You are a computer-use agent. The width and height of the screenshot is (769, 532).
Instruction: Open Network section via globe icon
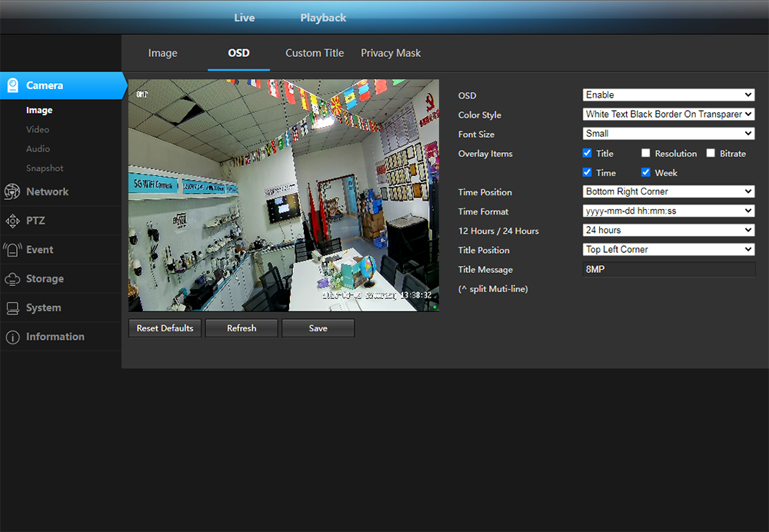point(12,192)
